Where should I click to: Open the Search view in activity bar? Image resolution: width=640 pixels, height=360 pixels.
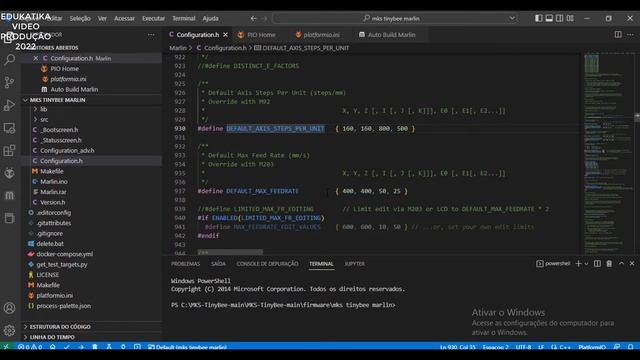click(x=9, y=60)
